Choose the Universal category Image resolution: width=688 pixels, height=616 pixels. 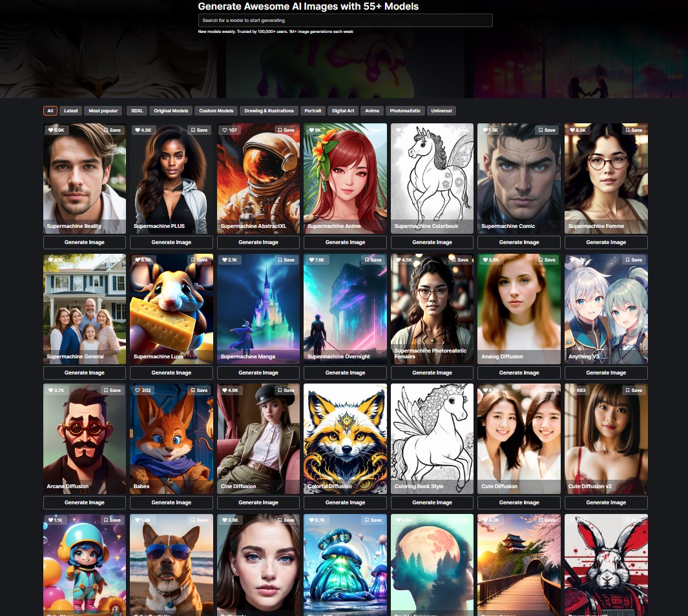tap(441, 111)
